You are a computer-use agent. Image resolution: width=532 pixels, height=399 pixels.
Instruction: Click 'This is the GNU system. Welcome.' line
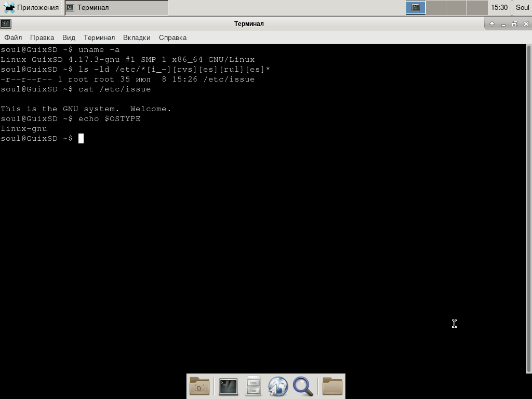point(86,109)
